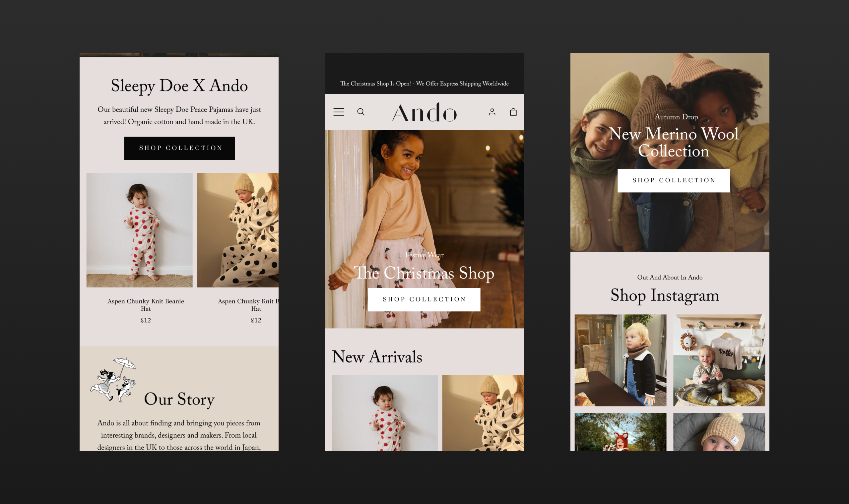This screenshot has width=849, height=504.
Task: Click the Our Story heading
Action: click(x=179, y=399)
